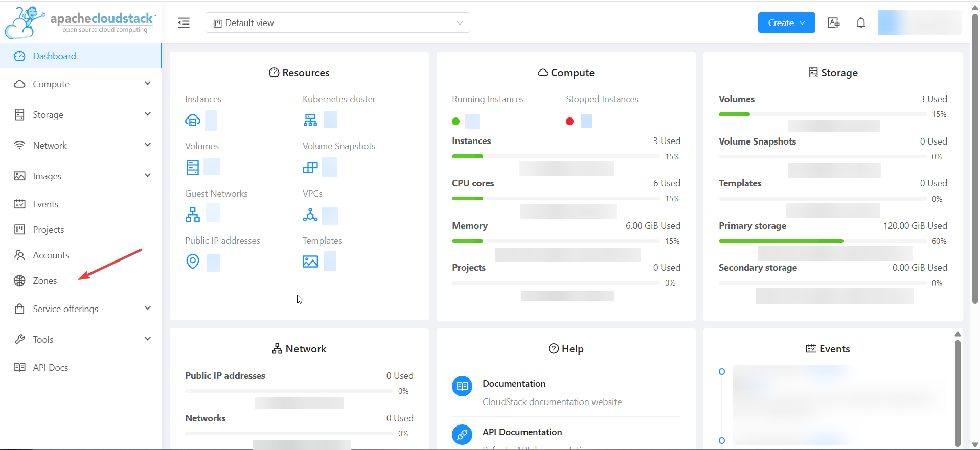Viewport: 980px width, 450px height.
Task: Click the Public IP addresses pin icon
Action: (x=193, y=262)
